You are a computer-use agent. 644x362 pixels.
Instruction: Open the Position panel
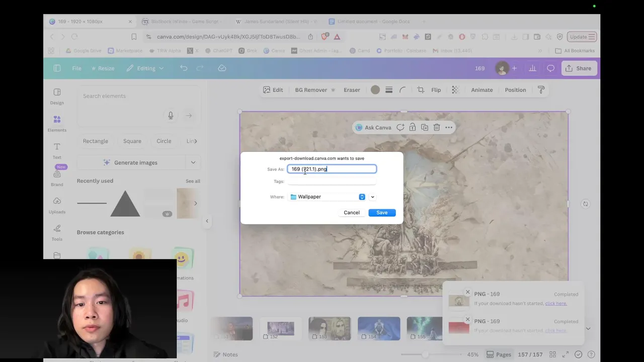[x=515, y=90]
